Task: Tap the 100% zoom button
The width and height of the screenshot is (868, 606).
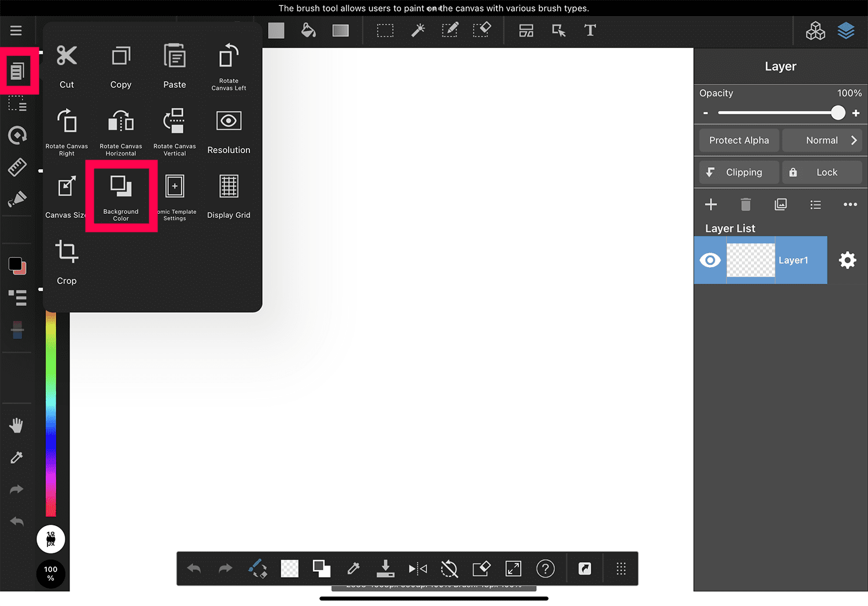Action: (50, 574)
